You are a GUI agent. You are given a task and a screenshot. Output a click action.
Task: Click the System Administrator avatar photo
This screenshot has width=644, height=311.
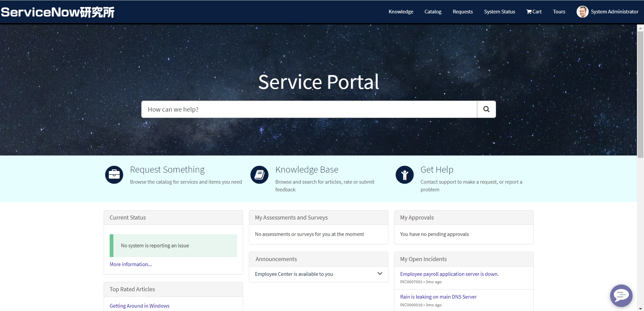pos(583,11)
